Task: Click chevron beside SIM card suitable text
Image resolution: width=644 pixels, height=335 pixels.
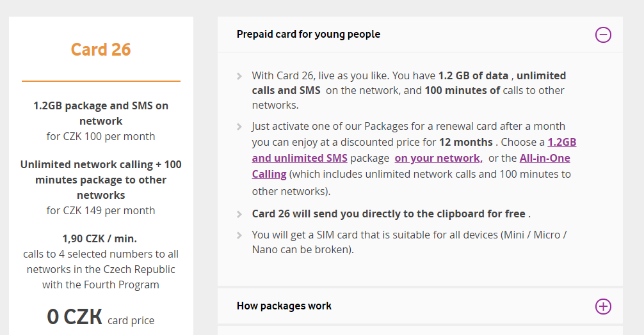Action: pos(239,235)
